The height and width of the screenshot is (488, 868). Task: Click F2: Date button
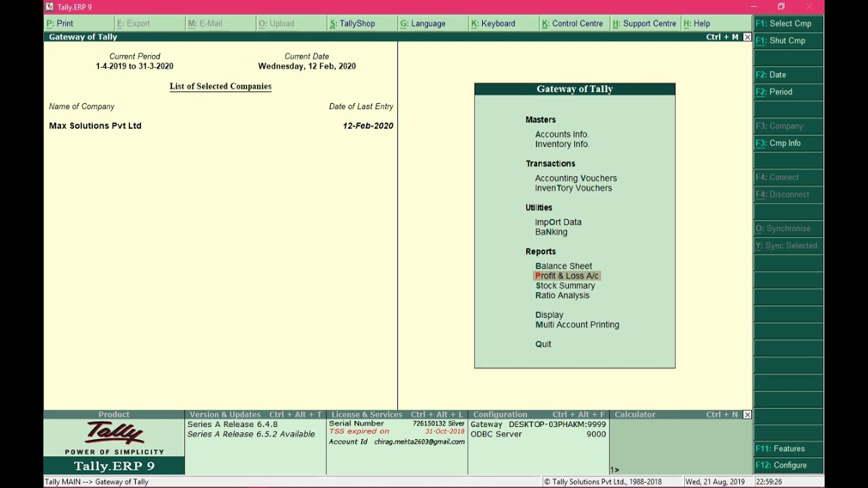[788, 75]
